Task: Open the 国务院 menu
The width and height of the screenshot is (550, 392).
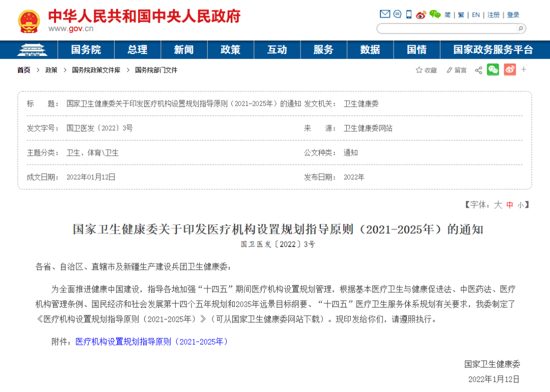Action: (86, 50)
